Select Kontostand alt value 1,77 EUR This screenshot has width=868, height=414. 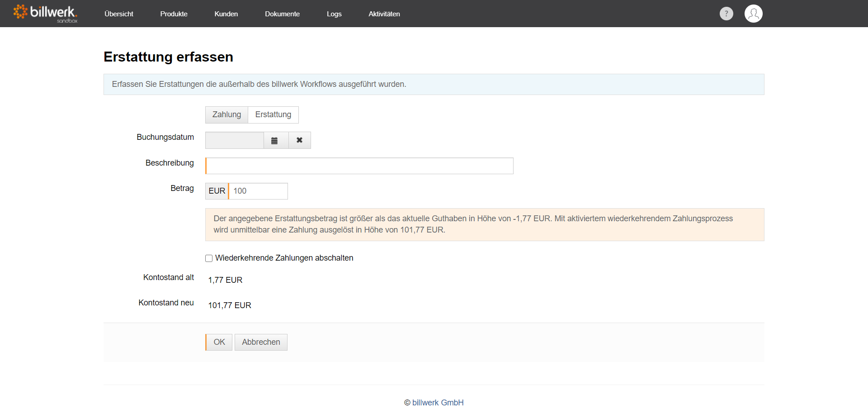[225, 280]
